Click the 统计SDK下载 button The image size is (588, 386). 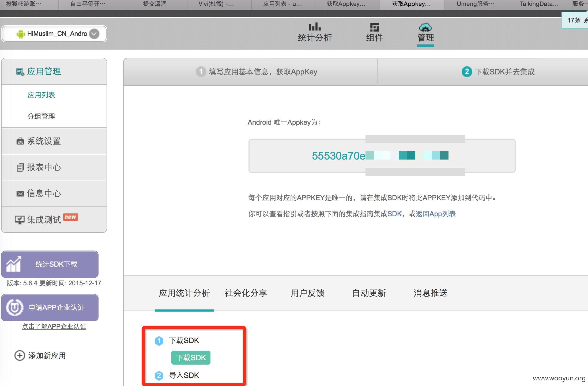(x=50, y=264)
